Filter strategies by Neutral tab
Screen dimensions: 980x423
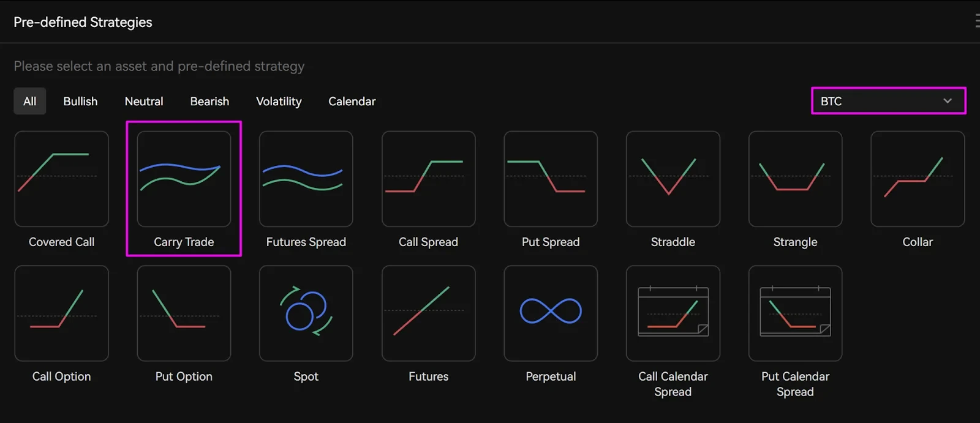point(144,101)
